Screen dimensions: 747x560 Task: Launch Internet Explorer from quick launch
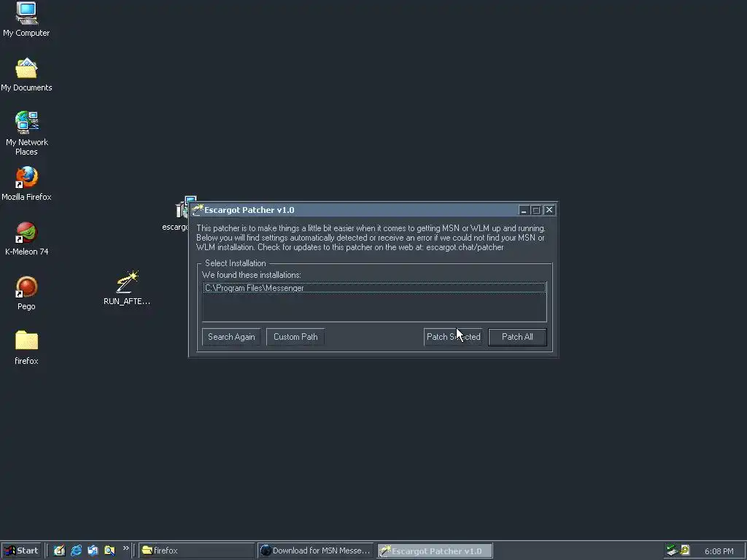[76, 551]
